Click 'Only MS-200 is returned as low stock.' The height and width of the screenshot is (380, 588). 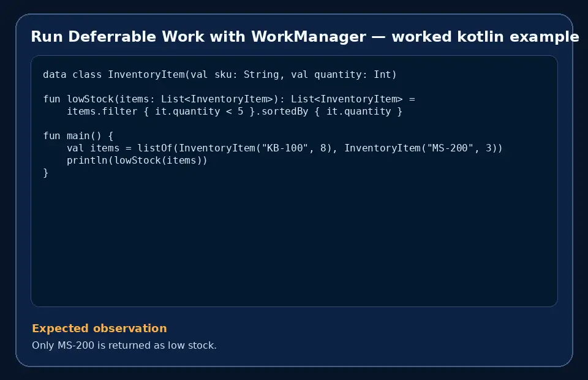point(124,345)
